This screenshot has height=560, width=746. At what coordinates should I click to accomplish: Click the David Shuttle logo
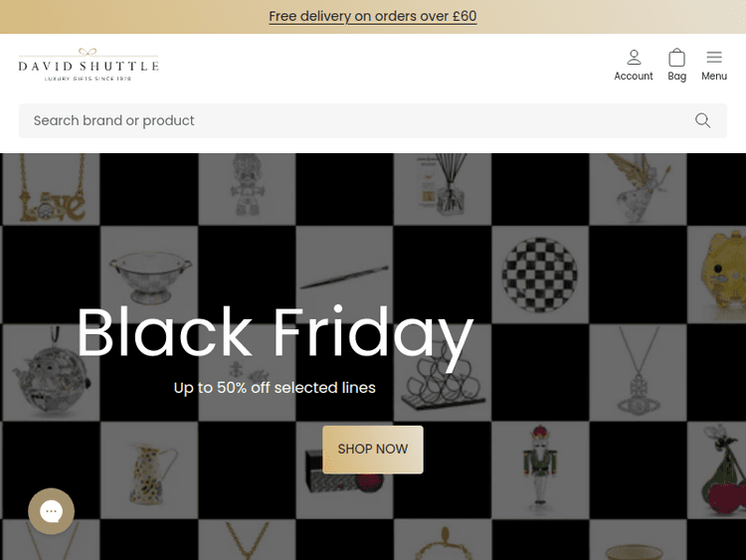89,65
